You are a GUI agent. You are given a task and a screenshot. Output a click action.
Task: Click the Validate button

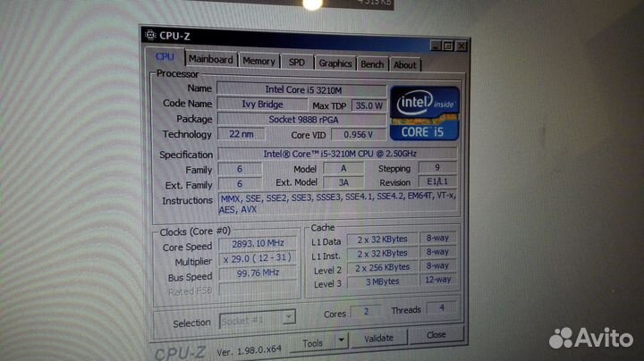pos(378,339)
